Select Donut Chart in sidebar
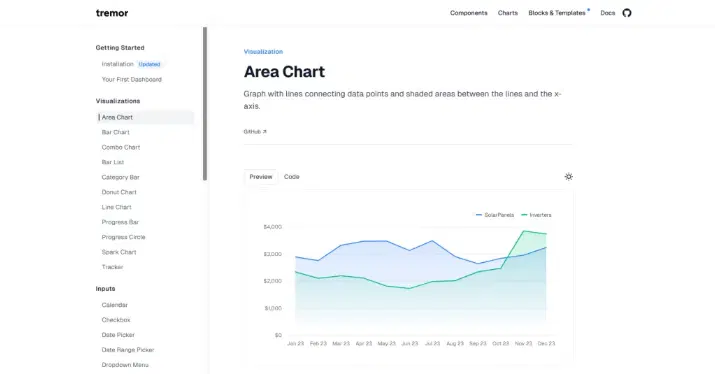715x374 pixels. 119,192
